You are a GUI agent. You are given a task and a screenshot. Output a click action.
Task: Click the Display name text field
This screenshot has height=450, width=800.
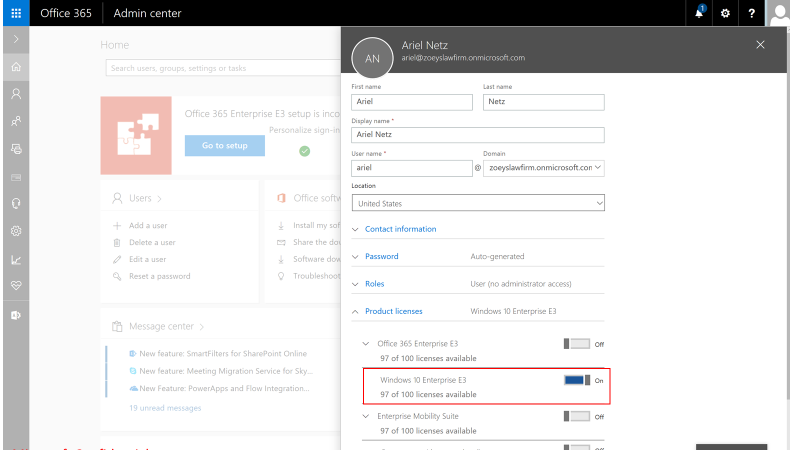coord(478,134)
